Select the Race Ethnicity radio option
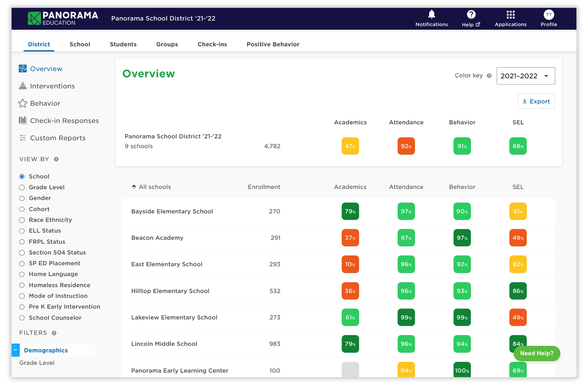This screenshot has width=588, height=385. click(22, 220)
